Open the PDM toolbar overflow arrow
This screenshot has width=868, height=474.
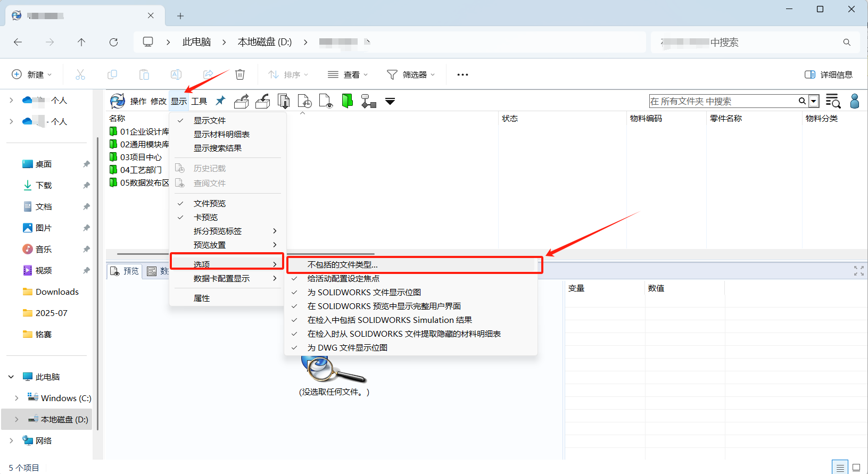click(x=390, y=101)
